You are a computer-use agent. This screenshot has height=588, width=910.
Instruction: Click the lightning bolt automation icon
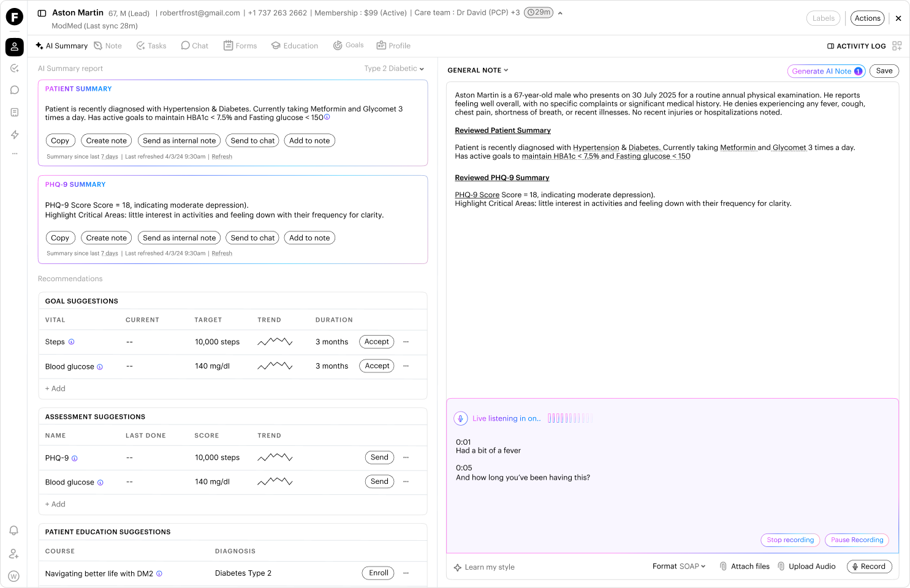(15, 135)
